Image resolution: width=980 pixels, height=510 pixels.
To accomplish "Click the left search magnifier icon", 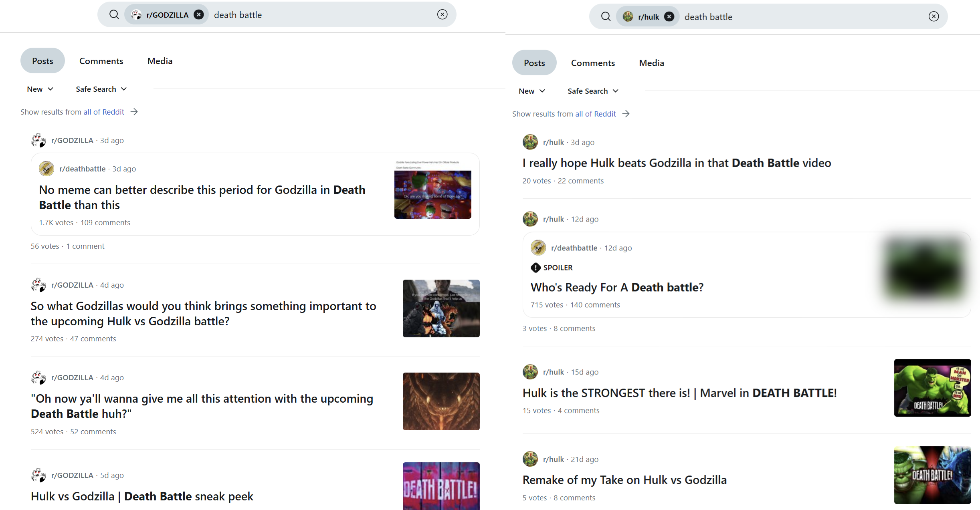I will click(114, 15).
